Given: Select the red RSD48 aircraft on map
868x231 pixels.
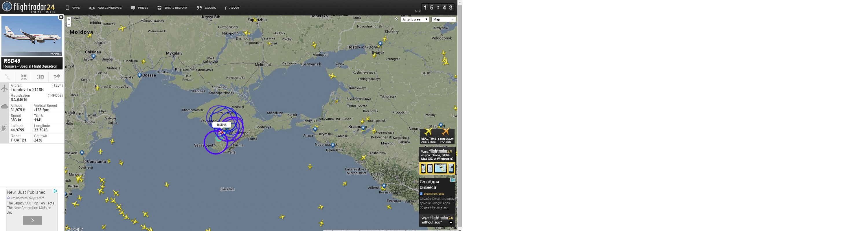Looking at the screenshot, I should tap(221, 132).
